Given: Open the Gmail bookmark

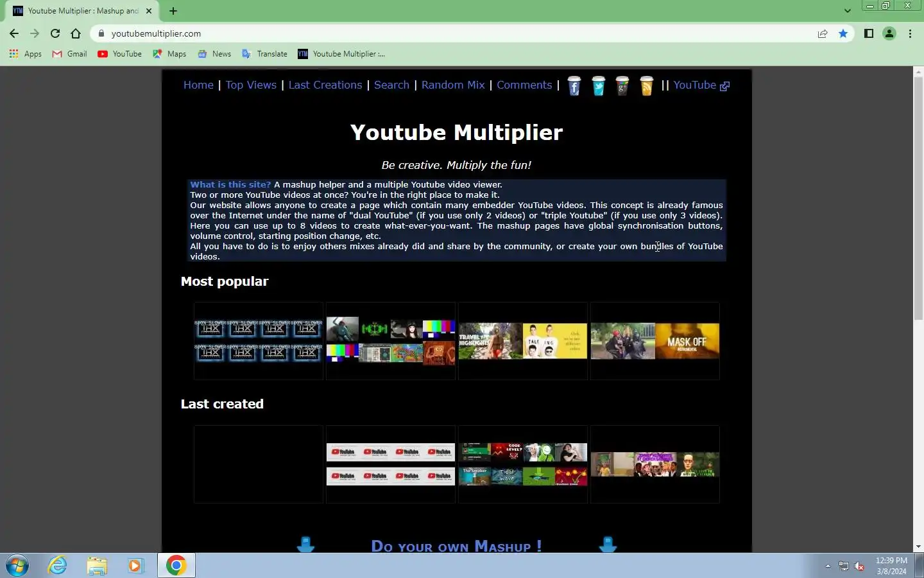Looking at the screenshot, I should pos(69,54).
